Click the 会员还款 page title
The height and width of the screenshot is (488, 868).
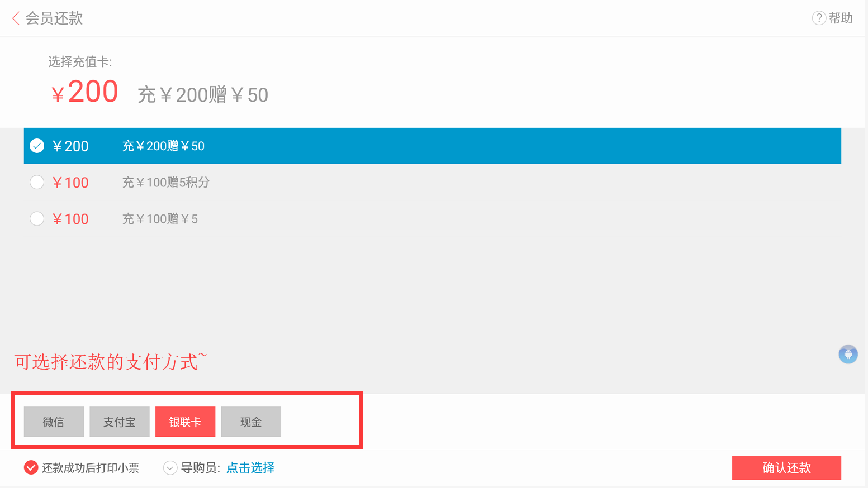54,18
